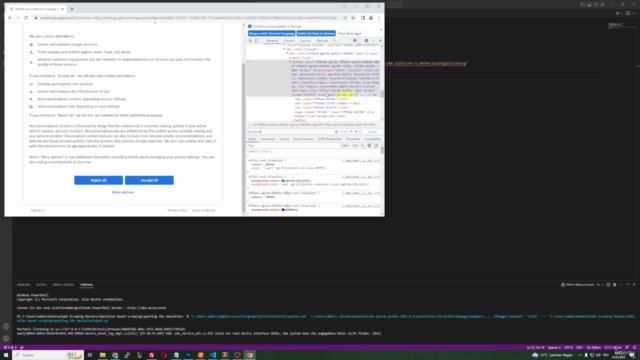Screen dimensions: 640x360
Task: Split the VS Code terminal
Action: (x=608, y=285)
